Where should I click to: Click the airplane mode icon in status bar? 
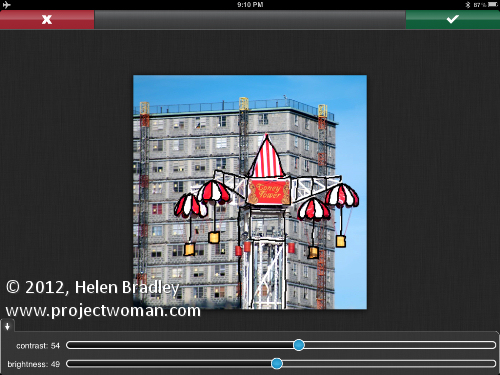coord(6,5)
